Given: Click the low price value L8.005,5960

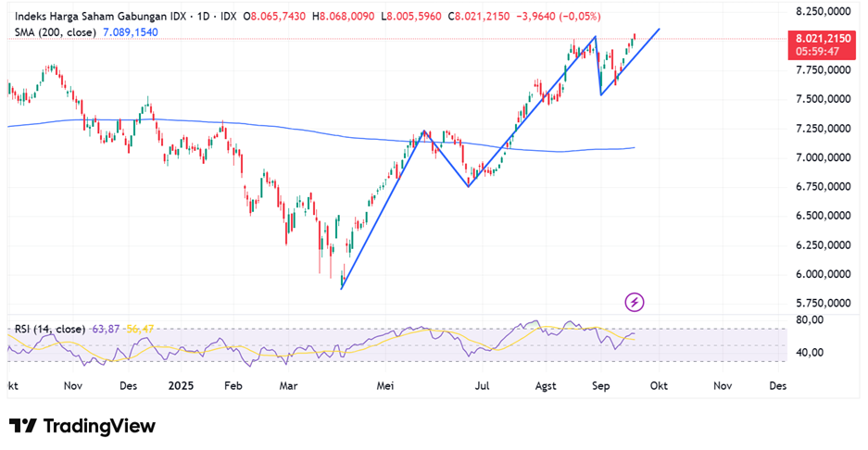Looking at the screenshot, I should [411, 17].
